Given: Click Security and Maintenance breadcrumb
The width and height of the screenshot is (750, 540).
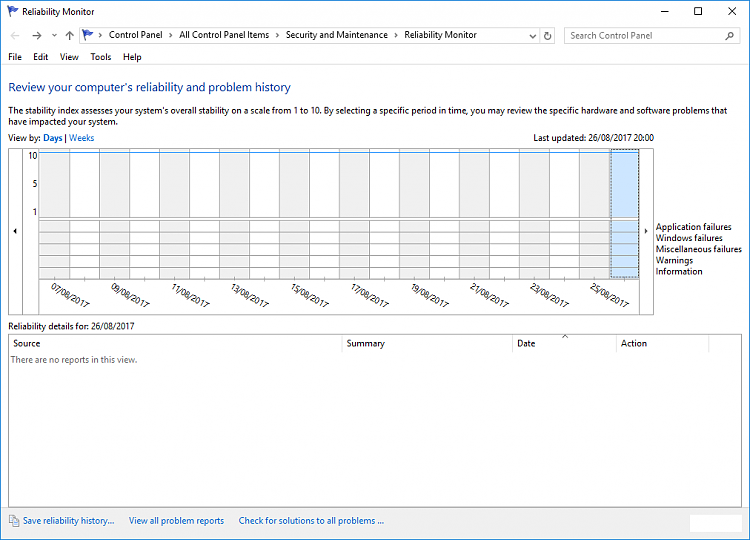Looking at the screenshot, I should tap(337, 35).
